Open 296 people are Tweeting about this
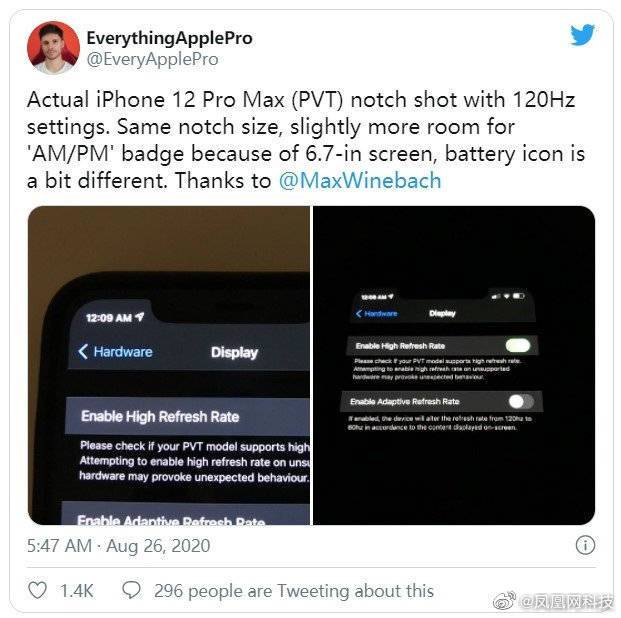 [x=294, y=591]
